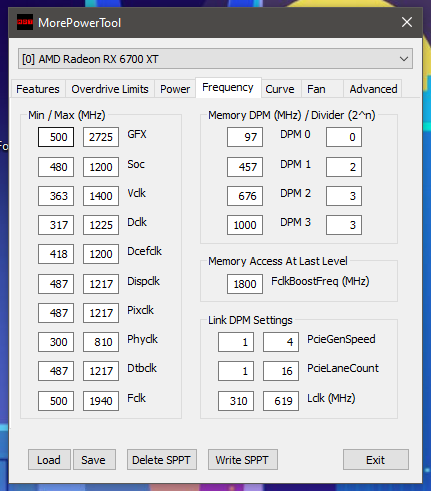Screen dimensions: 431x491
Task: Click Soc minimum field showing 480
Action: (56, 167)
